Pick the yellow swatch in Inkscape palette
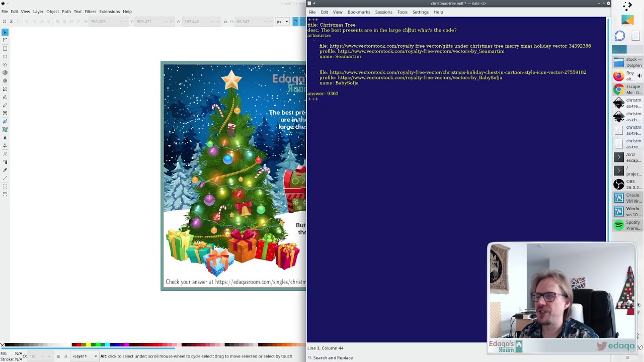 click(88, 345)
